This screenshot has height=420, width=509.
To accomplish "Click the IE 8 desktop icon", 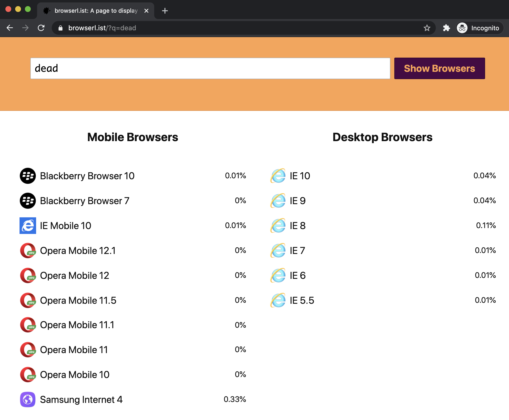I will (278, 226).
